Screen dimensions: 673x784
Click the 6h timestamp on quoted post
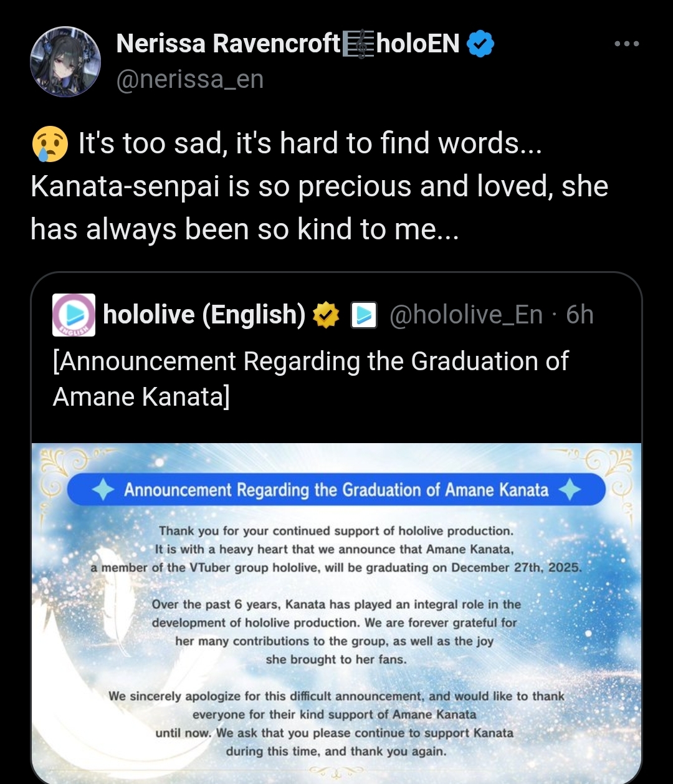pyautogui.click(x=580, y=315)
